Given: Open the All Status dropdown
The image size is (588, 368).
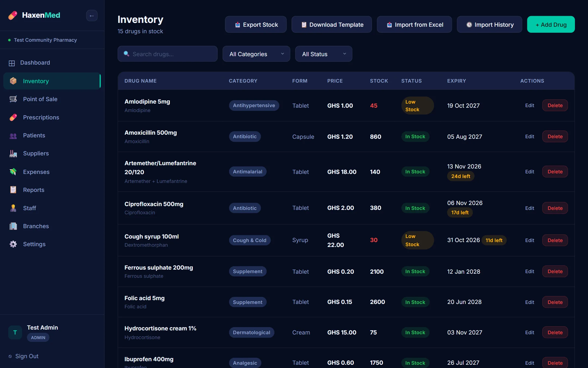Looking at the screenshot, I should click(x=323, y=54).
